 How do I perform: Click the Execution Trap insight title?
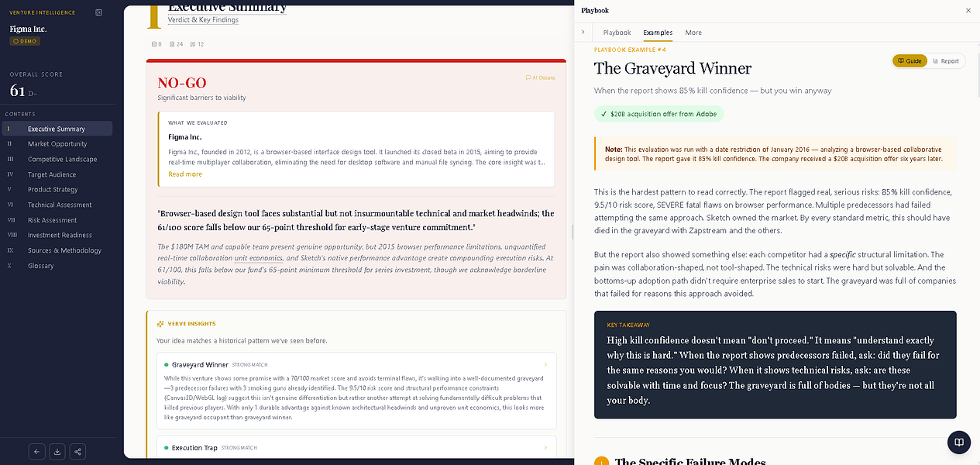(x=194, y=448)
